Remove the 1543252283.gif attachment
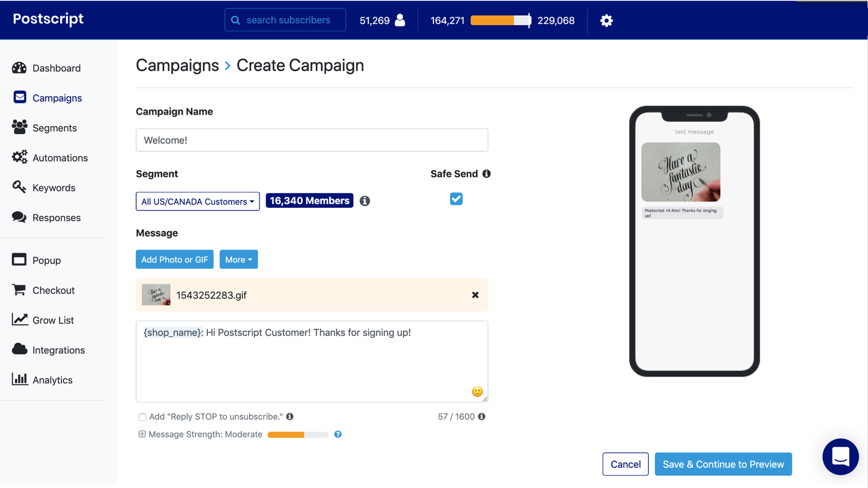 (475, 295)
